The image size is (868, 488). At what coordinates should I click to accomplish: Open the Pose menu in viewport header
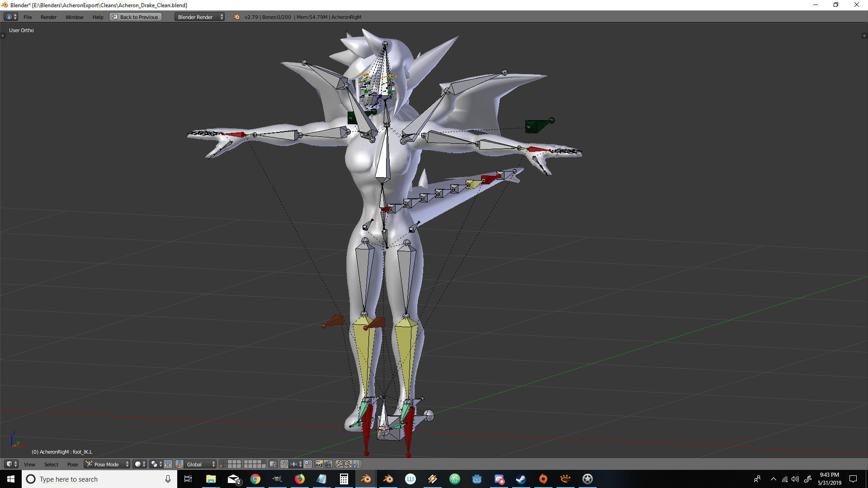tap(72, 464)
